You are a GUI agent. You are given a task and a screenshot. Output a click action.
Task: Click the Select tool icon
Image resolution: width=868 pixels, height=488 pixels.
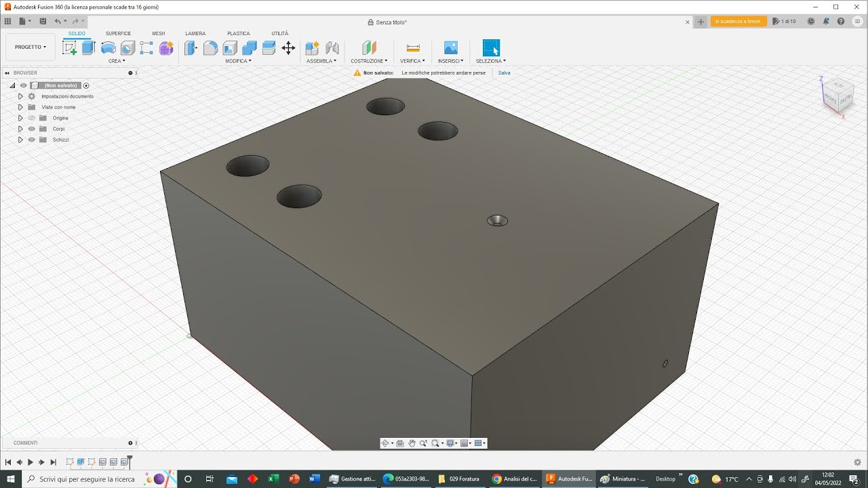coord(491,48)
